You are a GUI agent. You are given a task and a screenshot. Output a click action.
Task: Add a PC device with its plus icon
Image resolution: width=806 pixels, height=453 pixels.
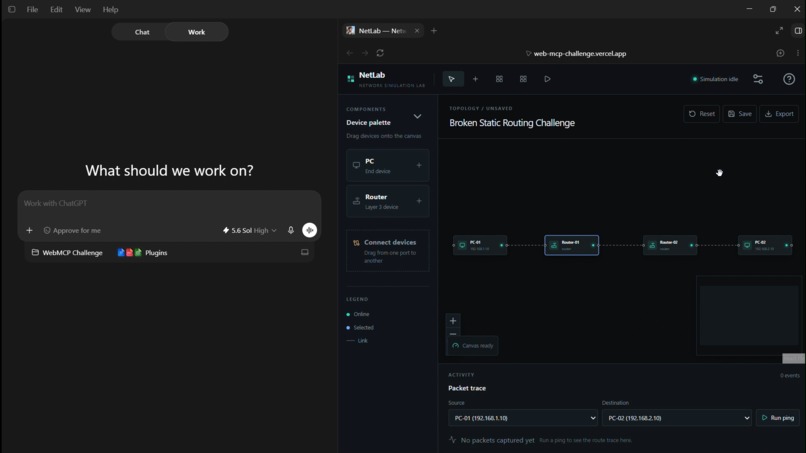tap(419, 166)
